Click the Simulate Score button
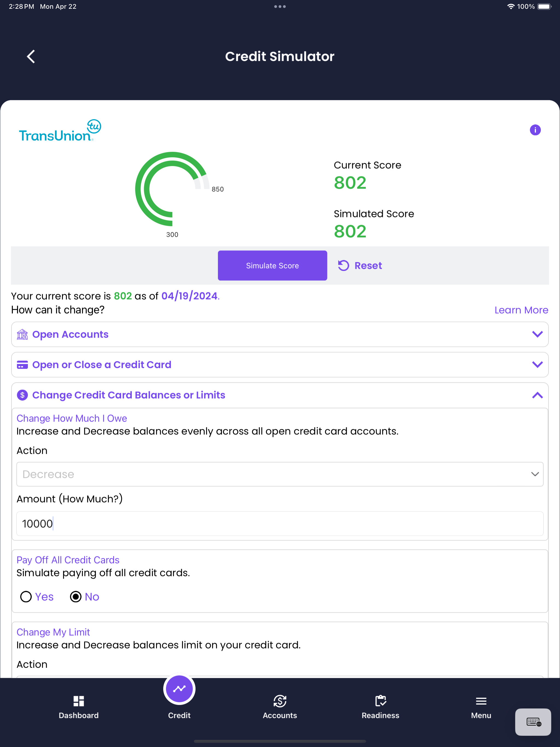The height and width of the screenshot is (747, 560). [273, 265]
